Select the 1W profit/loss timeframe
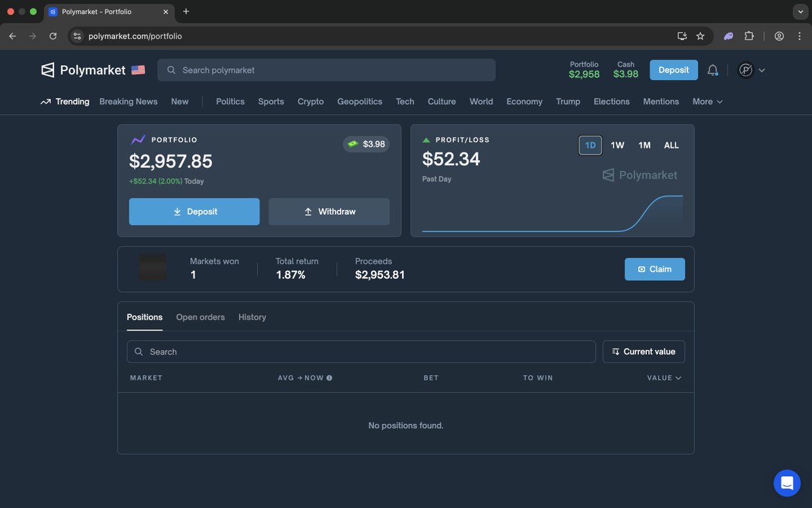The height and width of the screenshot is (508, 812). (616, 145)
